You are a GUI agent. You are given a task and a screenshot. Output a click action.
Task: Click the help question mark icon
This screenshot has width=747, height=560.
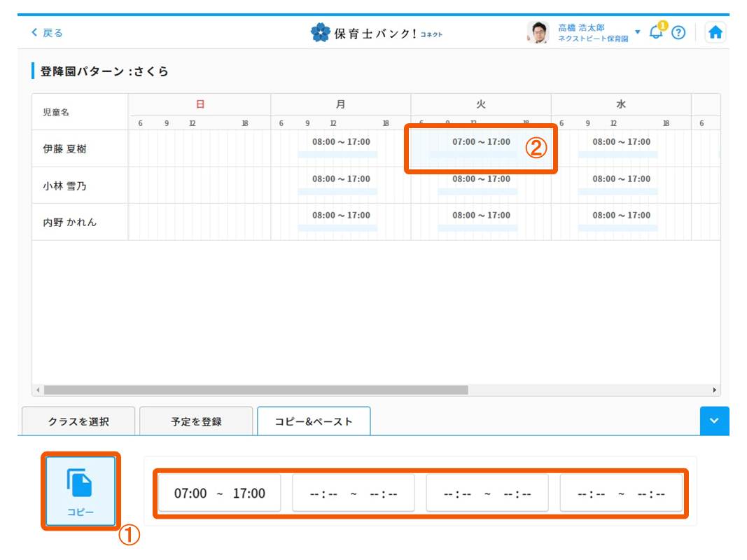(678, 32)
